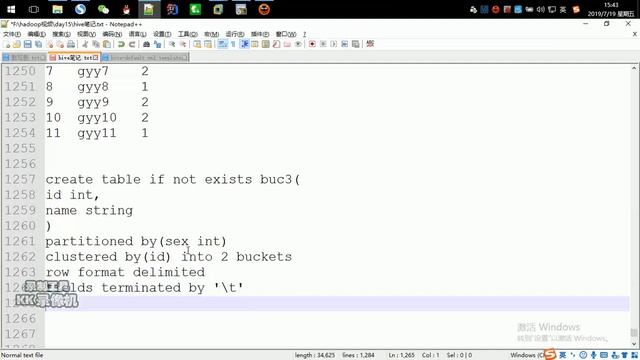Open Windows Start menu
This screenshot has width=640, height=360.
tap(11, 9)
